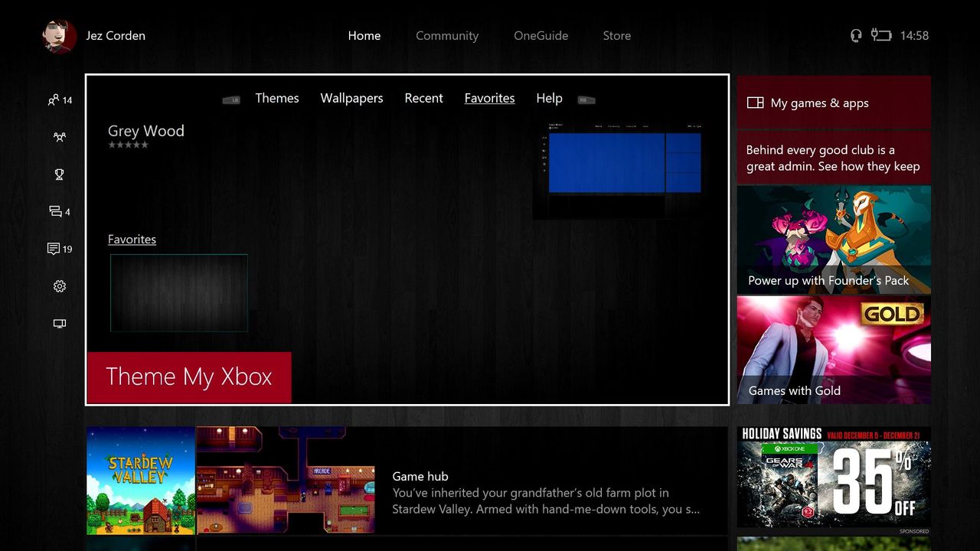The height and width of the screenshot is (551, 980).
Task: Go to the Home tab
Action: tap(364, 36)
